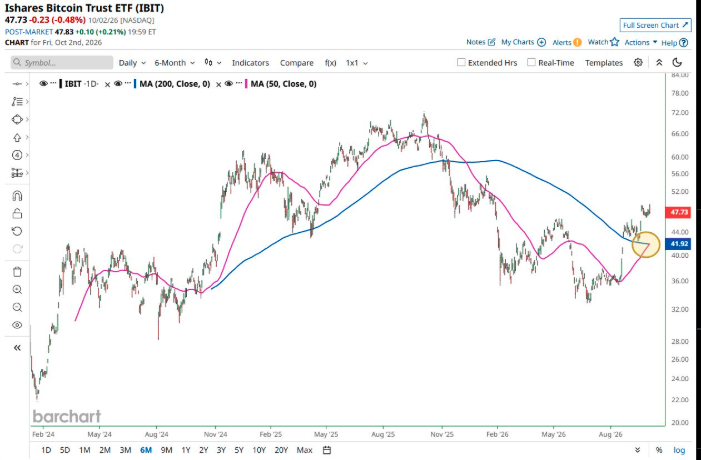Switch to dark mode with moon icon
701x460 pixels.
point(677,63)
